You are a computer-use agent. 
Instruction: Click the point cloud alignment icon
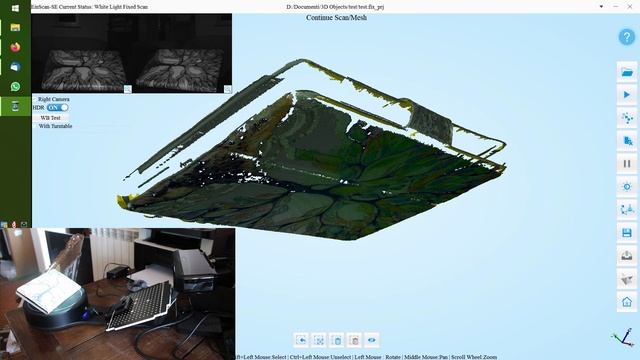point(627,118)
